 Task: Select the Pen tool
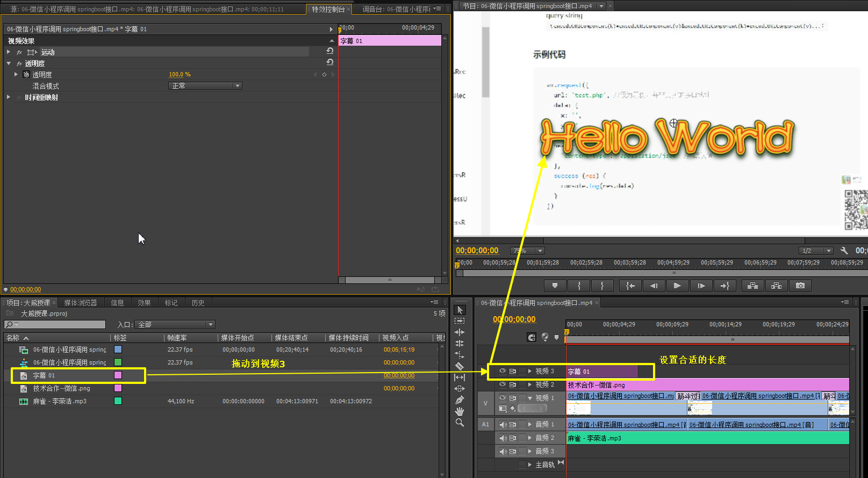pos(460,400)
